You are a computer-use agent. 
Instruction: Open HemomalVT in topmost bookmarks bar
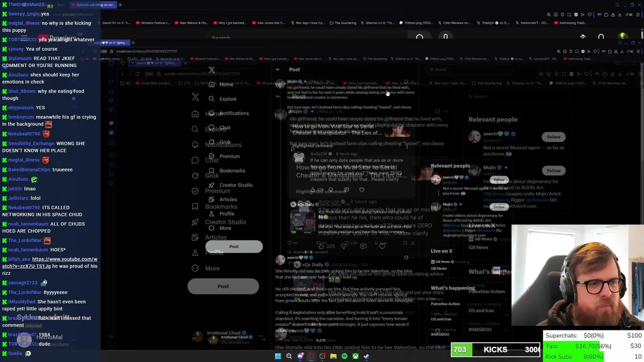[531, 23]
